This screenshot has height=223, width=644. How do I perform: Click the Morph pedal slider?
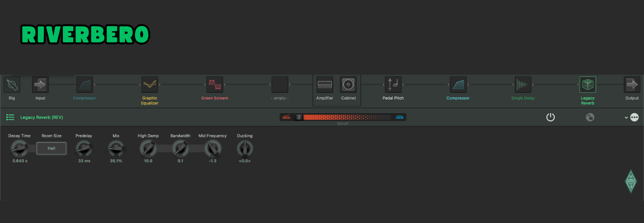[x=343, y=117]
